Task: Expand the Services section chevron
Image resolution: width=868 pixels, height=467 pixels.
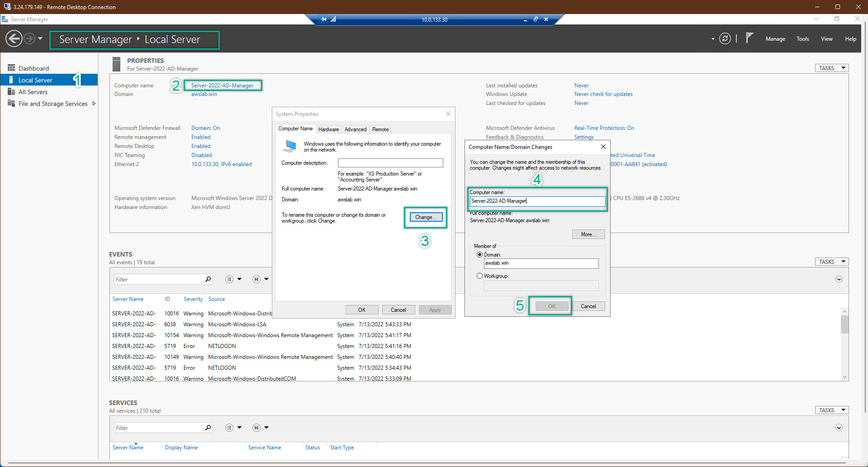Action: 839,428
